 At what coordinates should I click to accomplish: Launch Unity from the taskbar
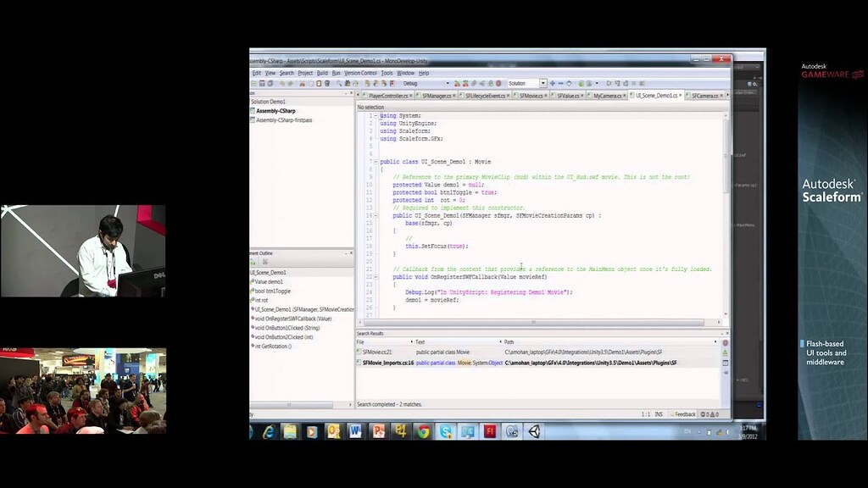coord(535,430)
